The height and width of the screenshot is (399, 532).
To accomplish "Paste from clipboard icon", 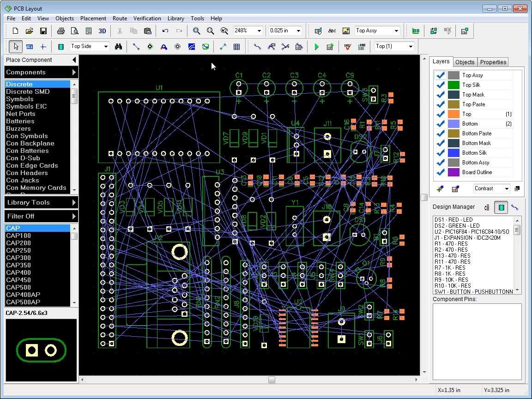I will (148, 31).
